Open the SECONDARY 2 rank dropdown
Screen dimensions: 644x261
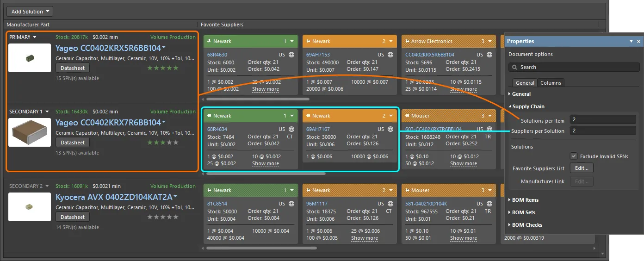click(47, 186)
